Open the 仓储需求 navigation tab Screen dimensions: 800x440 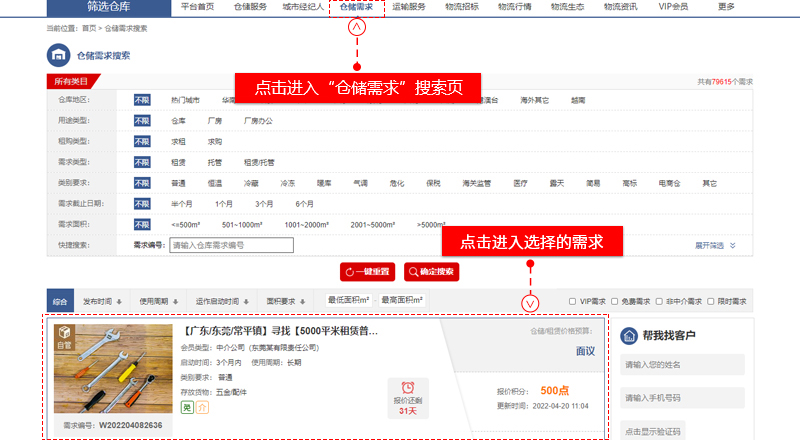[x=356, y=7]
